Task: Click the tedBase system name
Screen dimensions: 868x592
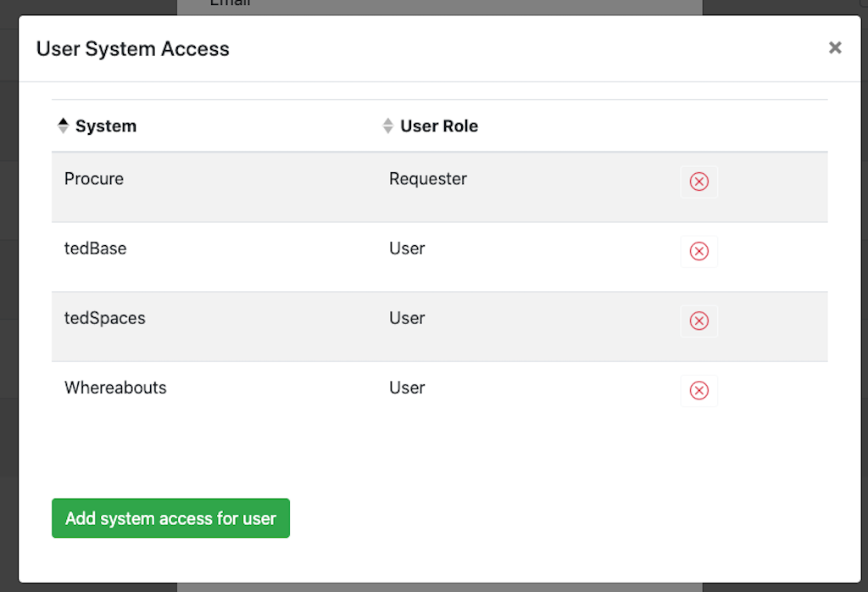Action: [96, 249]
